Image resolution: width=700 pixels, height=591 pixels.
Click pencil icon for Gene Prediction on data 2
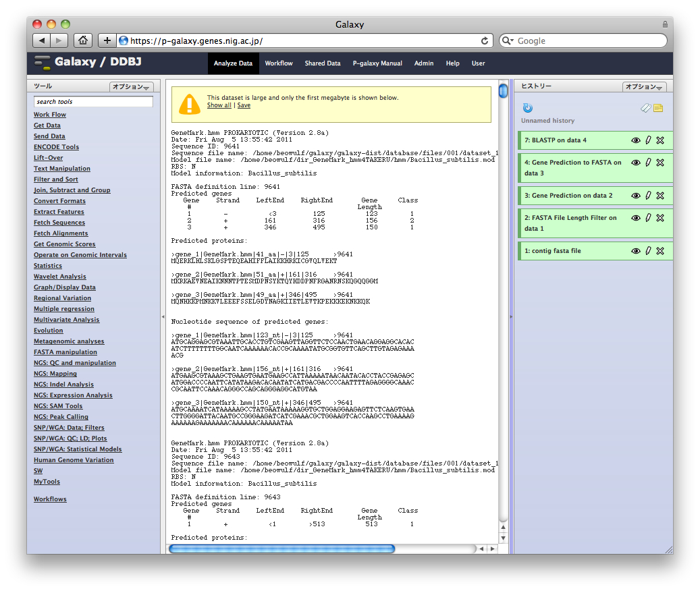(x=648, y=196)
